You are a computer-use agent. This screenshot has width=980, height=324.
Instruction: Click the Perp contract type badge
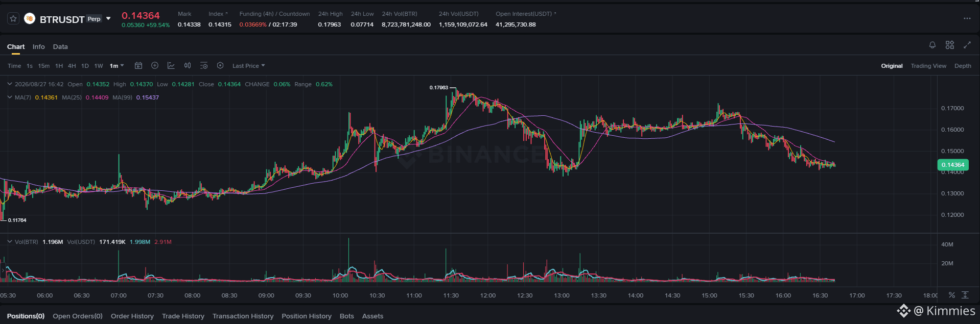[x=94, y=19]
